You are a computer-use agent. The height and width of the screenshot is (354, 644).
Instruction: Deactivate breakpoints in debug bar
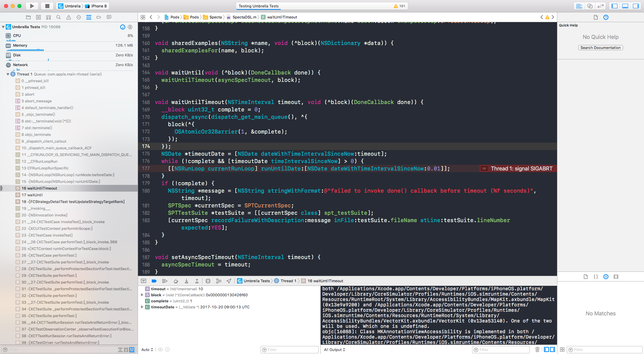click(154, 281)
